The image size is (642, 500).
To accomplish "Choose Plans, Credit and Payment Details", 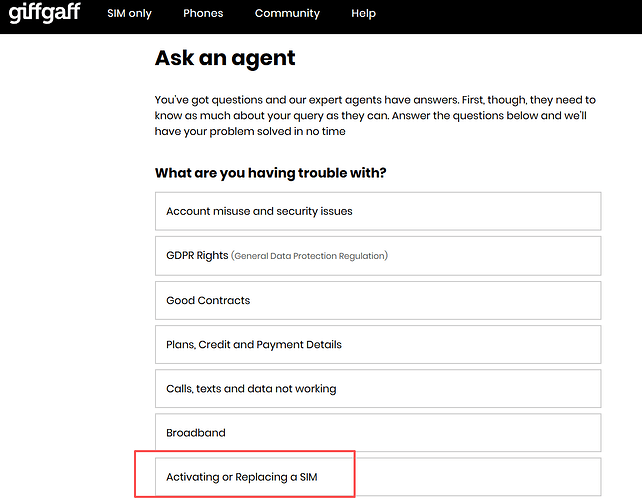I will (x=378, y=345).
